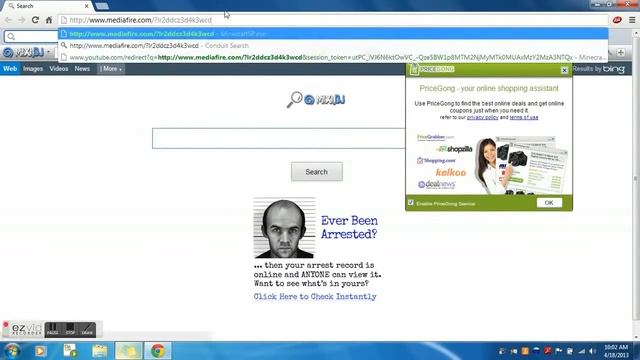640x360 pixels.
Task: Click 'Click Here to Check Instantly' link
Action: (x=315, y=297)
